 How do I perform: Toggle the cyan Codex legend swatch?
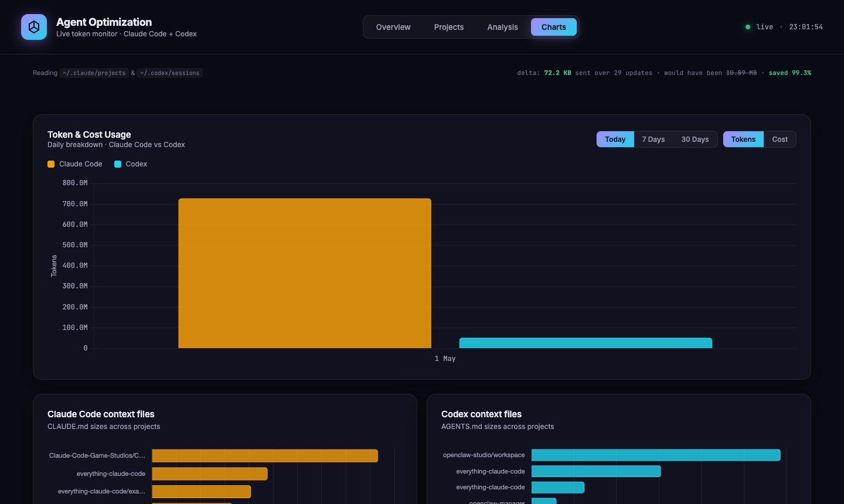click(118, 164)
